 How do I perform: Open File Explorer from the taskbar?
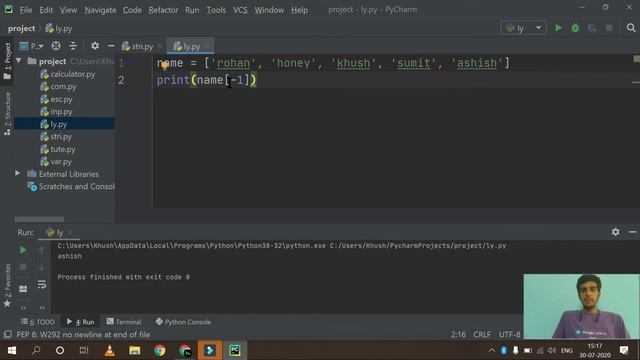[135, 350]
